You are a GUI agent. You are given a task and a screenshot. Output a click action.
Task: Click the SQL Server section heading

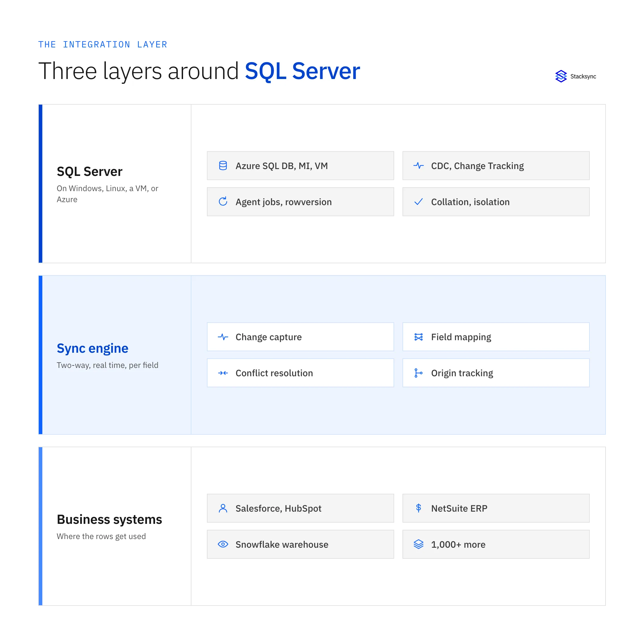tap(89, 171)
